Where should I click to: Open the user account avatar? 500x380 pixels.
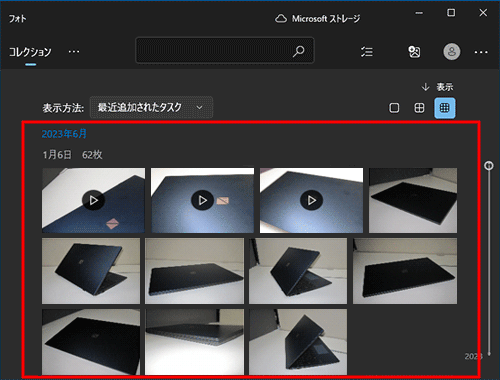pyautogui.click(x=452, y=52)
